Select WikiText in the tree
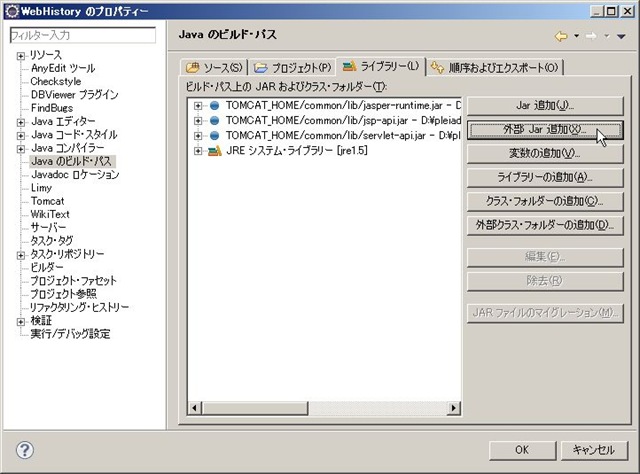Viewport: 640px width, 474px height. point(50,214)
